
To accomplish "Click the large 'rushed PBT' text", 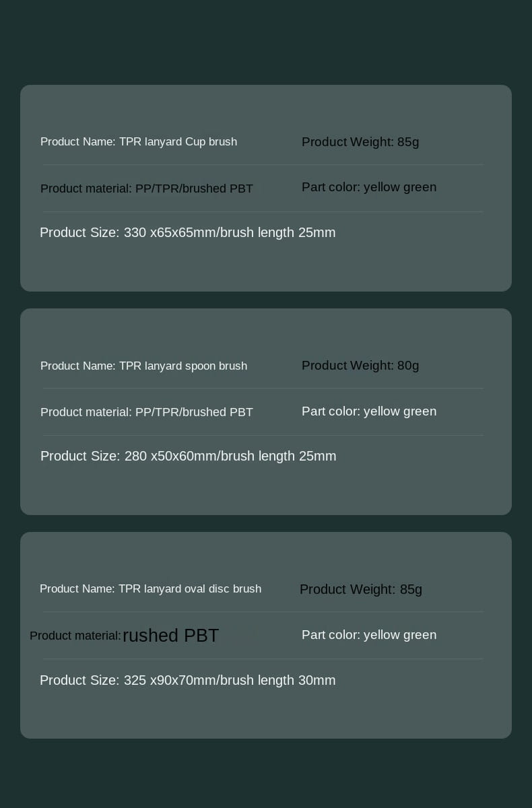I will (x=171, y=636).
